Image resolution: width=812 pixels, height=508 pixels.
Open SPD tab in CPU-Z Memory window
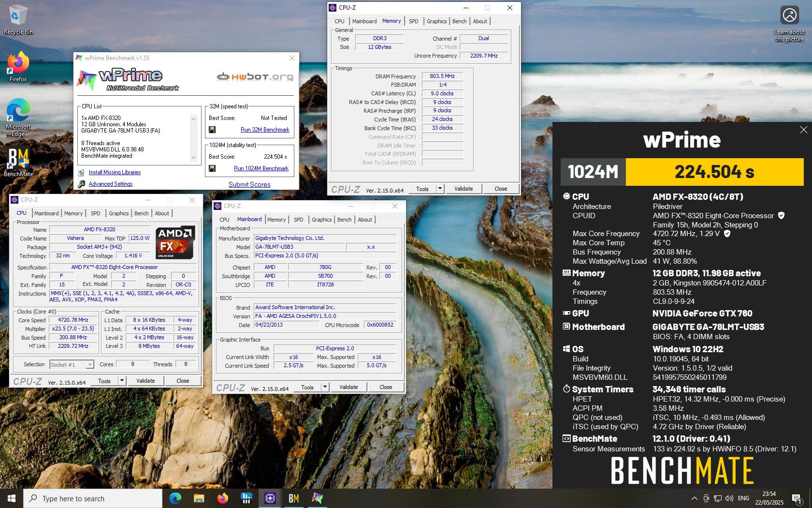click(x=414, y=21)
